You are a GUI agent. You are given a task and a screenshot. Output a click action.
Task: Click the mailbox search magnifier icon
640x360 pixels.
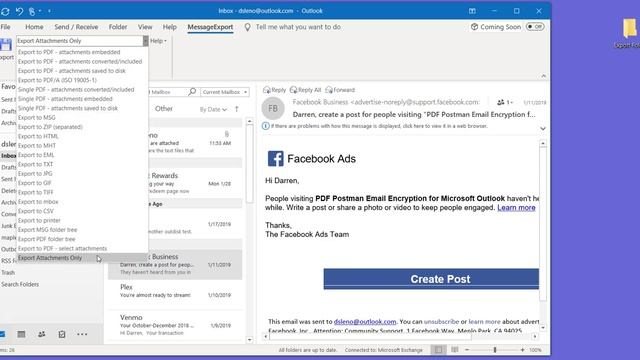click(192, 92)
